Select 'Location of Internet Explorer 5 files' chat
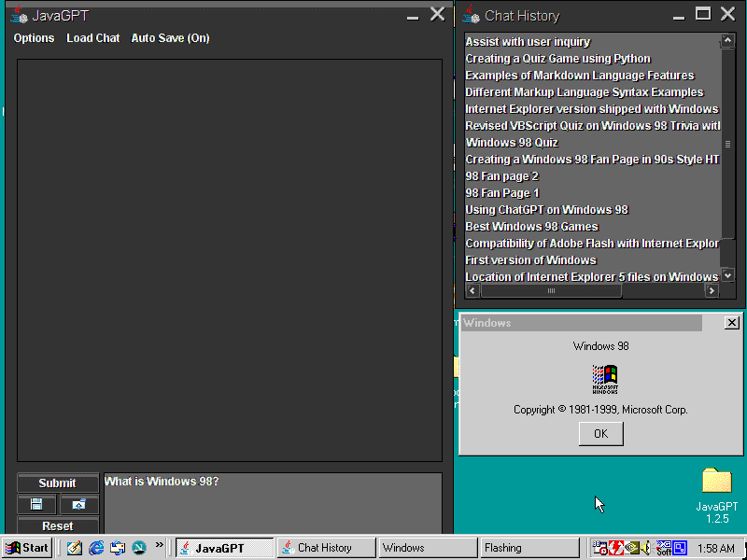 tap(593, 276)
